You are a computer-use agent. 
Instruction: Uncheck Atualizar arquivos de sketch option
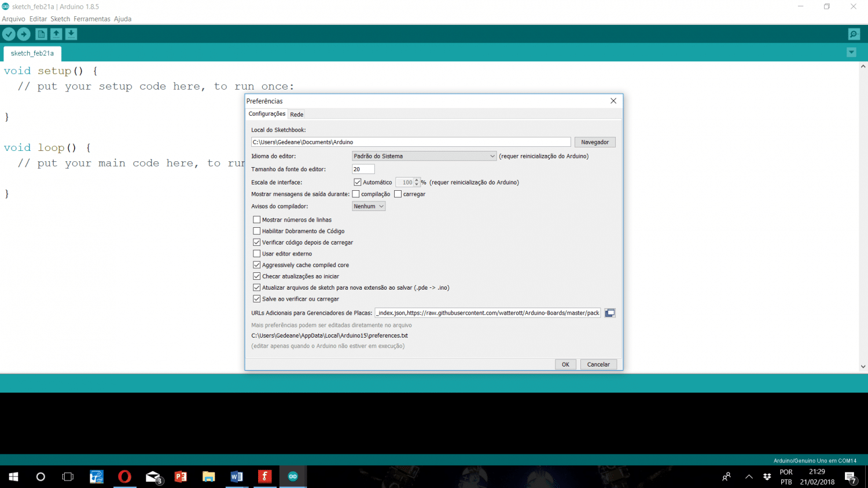[257, 287]
